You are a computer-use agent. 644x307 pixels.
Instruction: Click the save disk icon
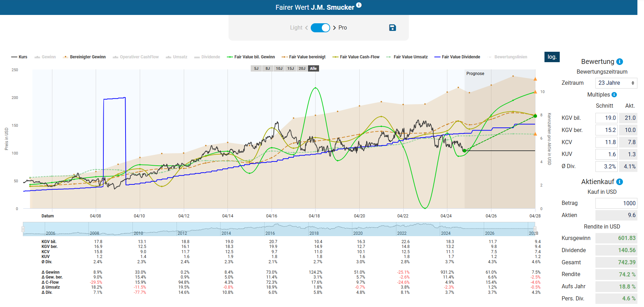click(392, 28)
